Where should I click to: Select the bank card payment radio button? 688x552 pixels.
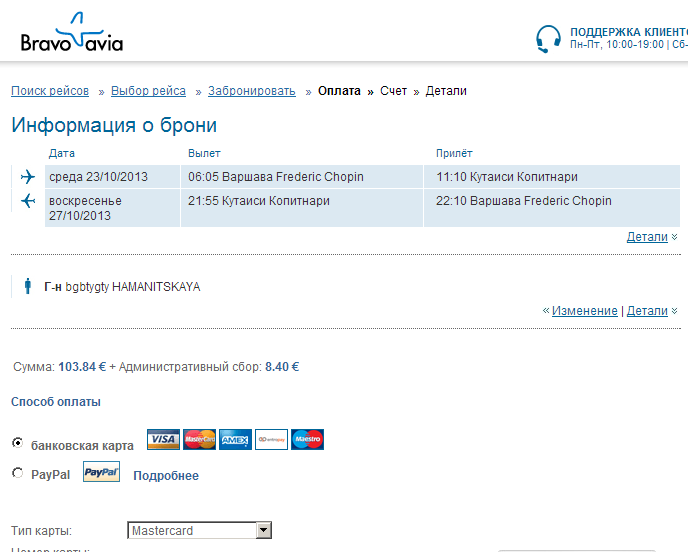18,443
